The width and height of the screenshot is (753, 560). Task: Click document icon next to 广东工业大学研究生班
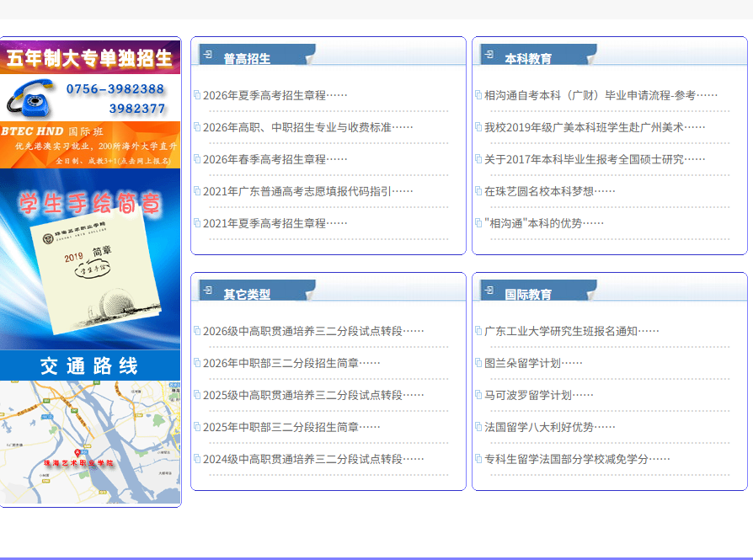coord(478,330)
